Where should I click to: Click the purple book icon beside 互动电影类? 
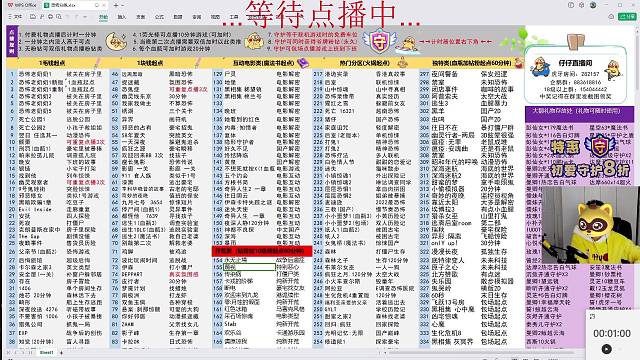tap(302, 63)
